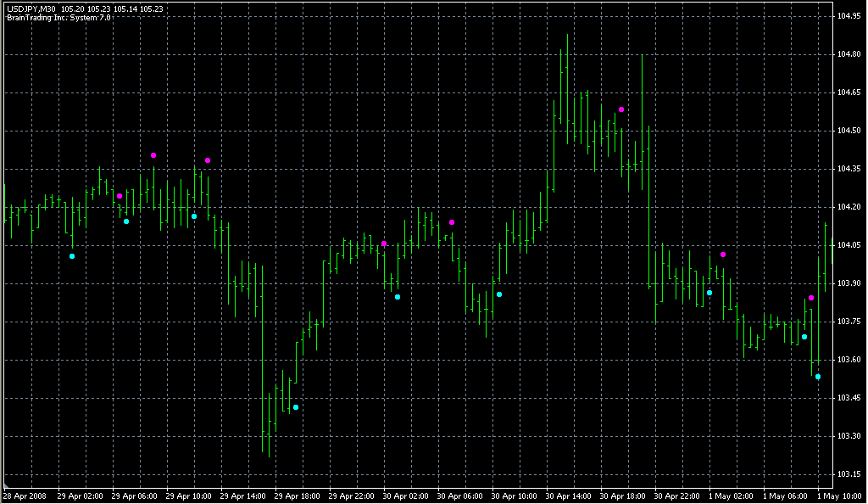868x504 pixels.
Task: Select the magenta dot near 1 May 02:00
Action: [x=723, y=255]
